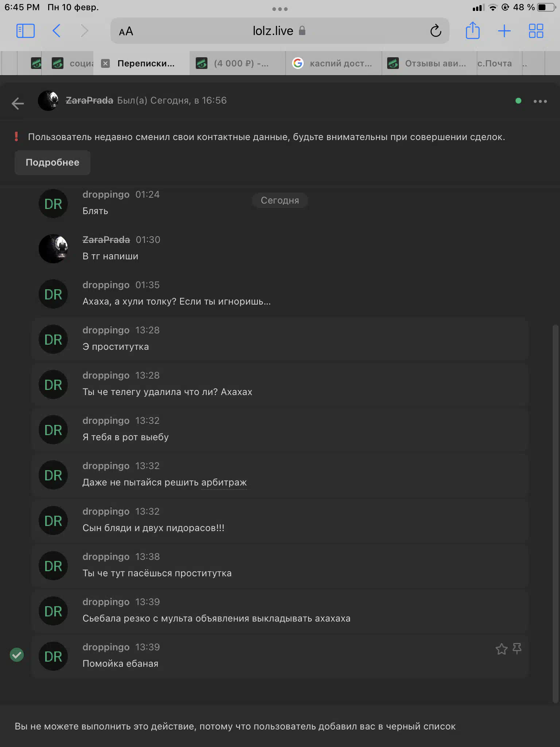Open a new tab with the plus icon
This screenshot has width=560, height=747.
pyautogui.click(x=504, y=31)
